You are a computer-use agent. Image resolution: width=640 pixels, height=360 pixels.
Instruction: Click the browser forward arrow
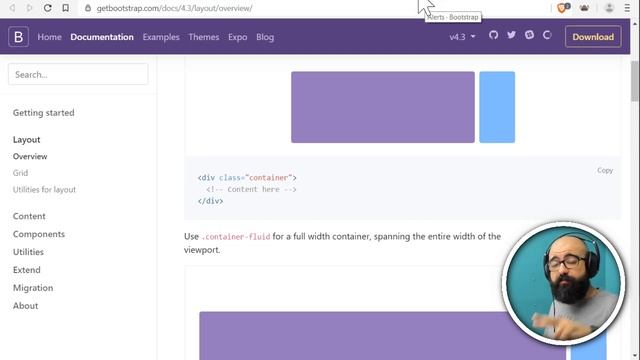click(29, 8)
